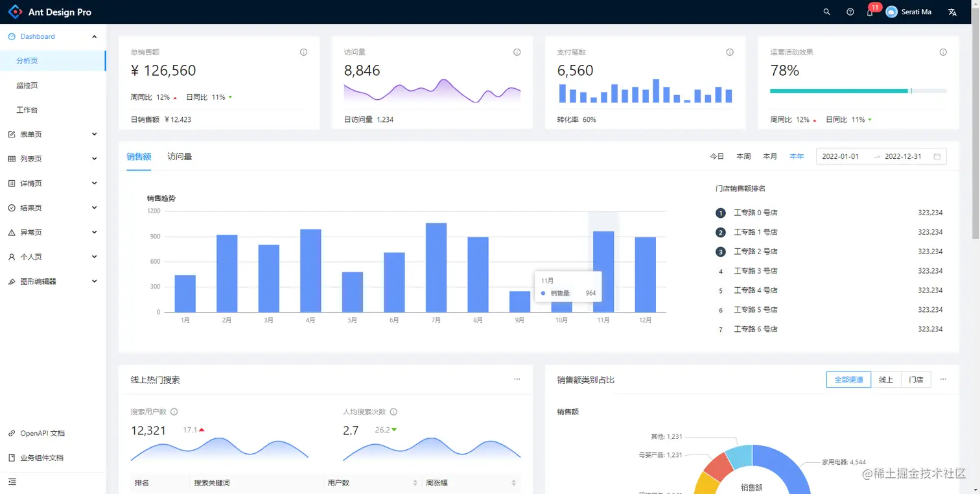Click the 78% campaign progress bar

click(858, 91)
